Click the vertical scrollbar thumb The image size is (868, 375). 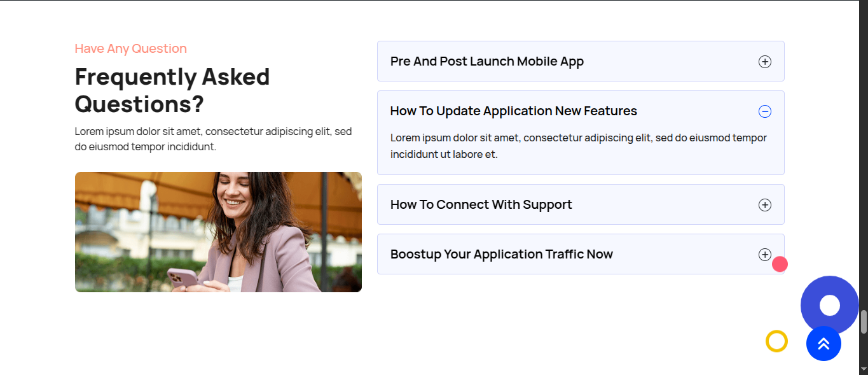(864, 322)
